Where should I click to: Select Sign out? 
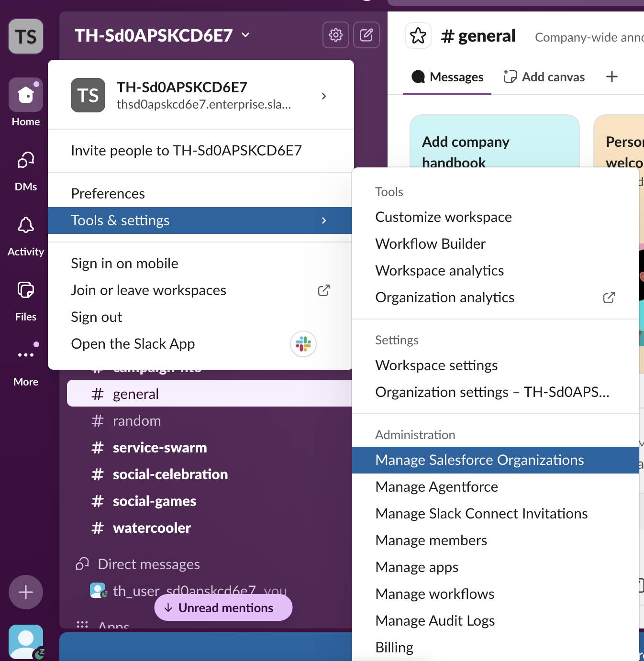pyautogui.click(x=201, y=317)
